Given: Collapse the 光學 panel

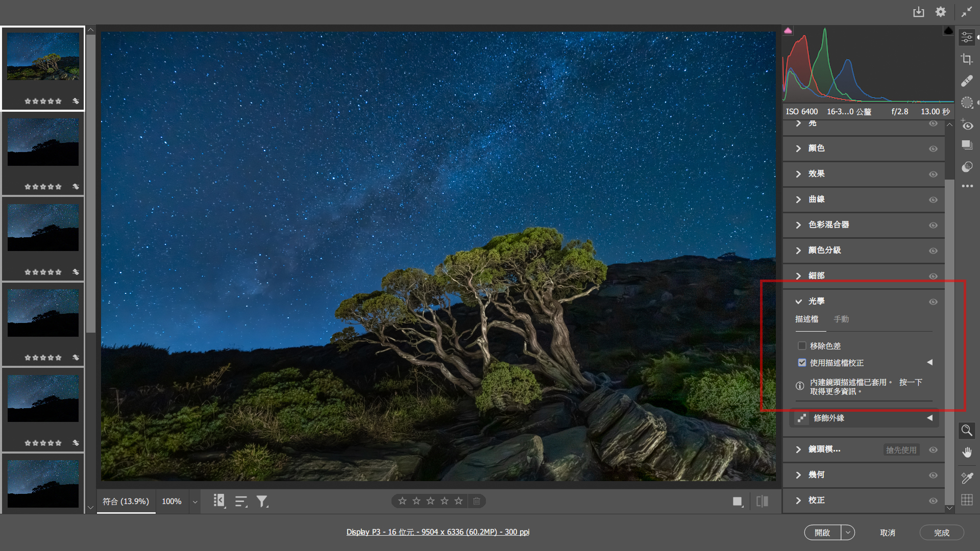Looking at the screenshot, I should pyautogui.click(x=798, y=302).
